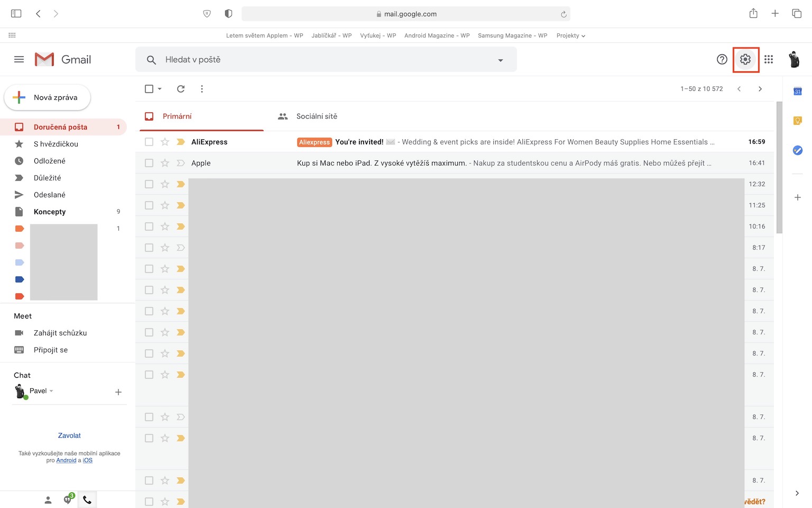The width and height of the screenshot is (812, 508).
Task: Toggle the Gmail main menu hamburger
Action: click(19, 59)
